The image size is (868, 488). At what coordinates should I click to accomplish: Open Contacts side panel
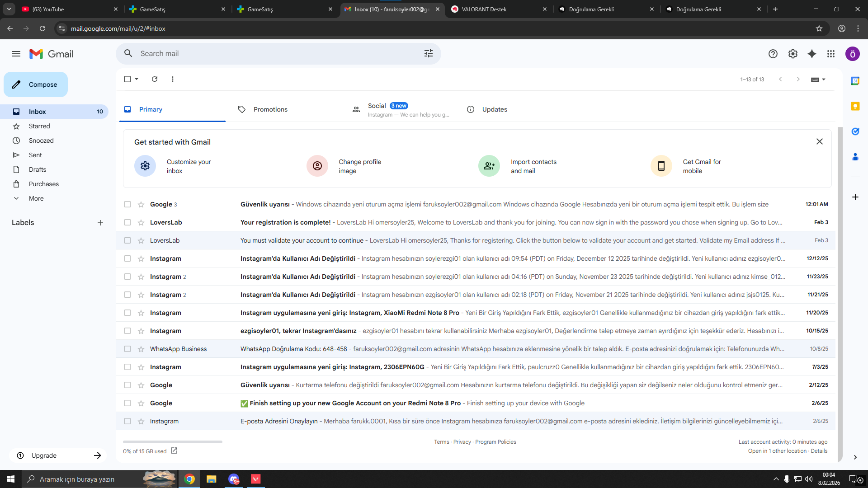click(855, 157)
